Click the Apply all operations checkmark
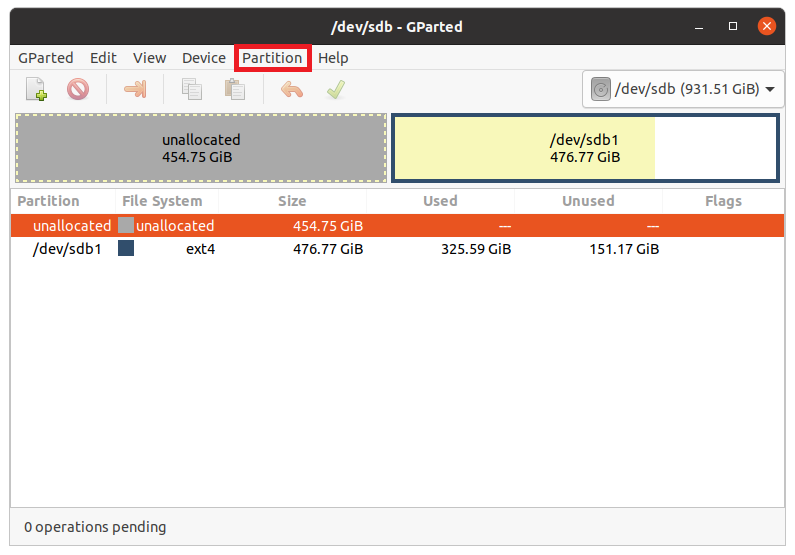Image resolution: width=795 pixels, height=555 pixels. tap(336, 90)
